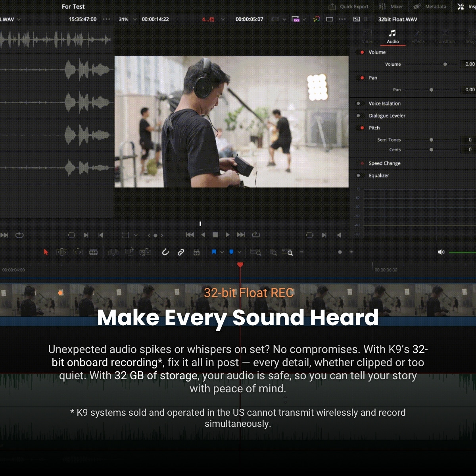Expand the Speed Change section label
476x476 pixels.
tap(384, 163)
